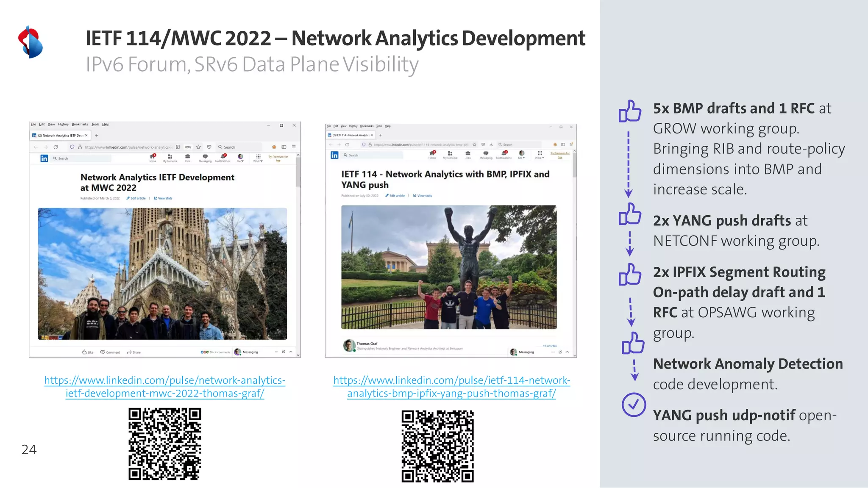Click tracking protection shield in left browser

point(72,147)
